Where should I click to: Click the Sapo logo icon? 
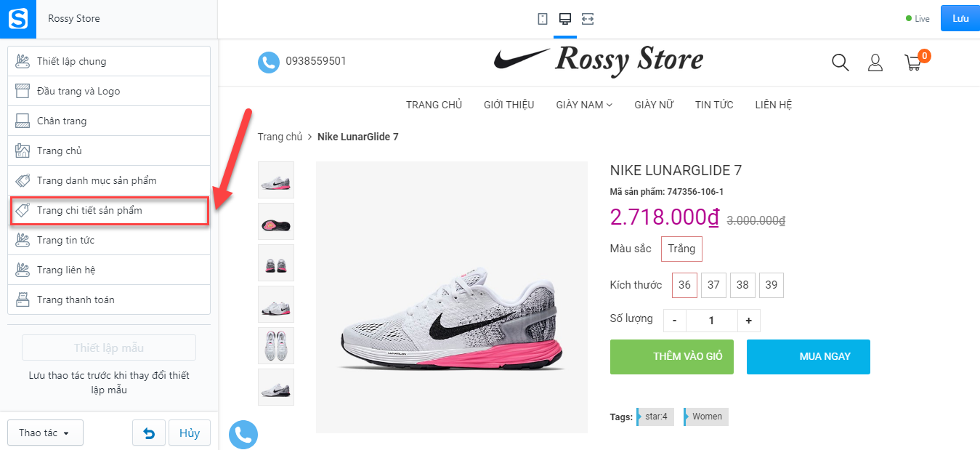(x=17, y=18)
